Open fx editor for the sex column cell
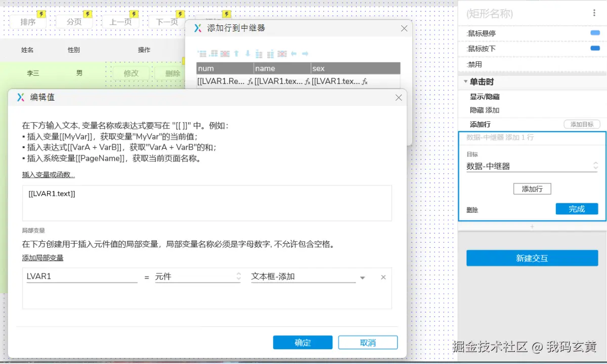The height and width of the screenshot is (364, 607). 364,81
